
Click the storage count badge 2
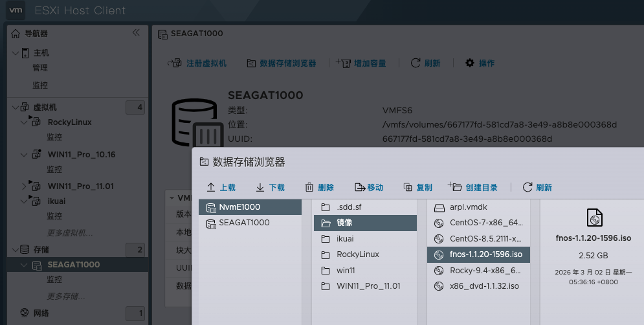click(x=135, y=249)
